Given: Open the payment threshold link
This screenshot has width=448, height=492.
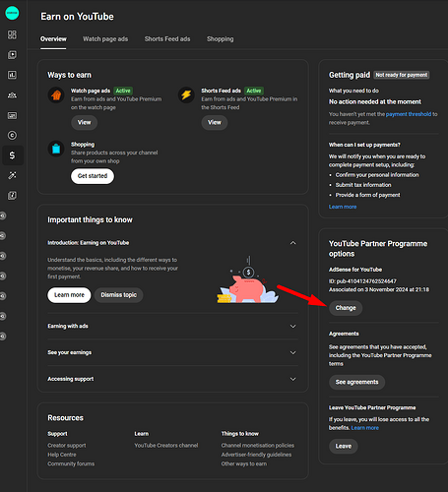Looking at the screenshot, I should 409,114.
